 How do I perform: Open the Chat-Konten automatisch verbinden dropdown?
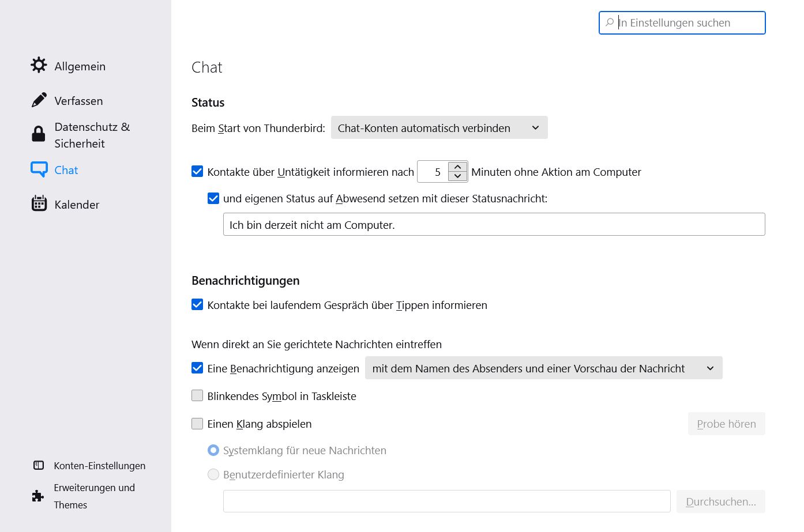pyautogui.click(x=439, y=128)
